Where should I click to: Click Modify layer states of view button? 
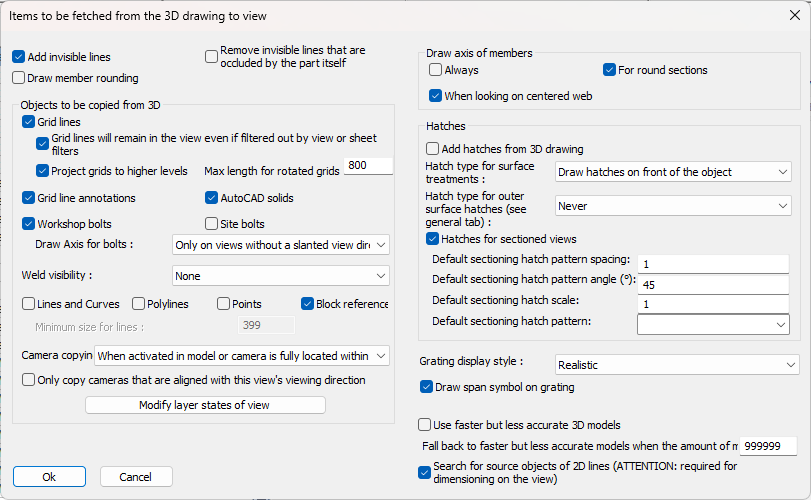click(x=205, y=405)
